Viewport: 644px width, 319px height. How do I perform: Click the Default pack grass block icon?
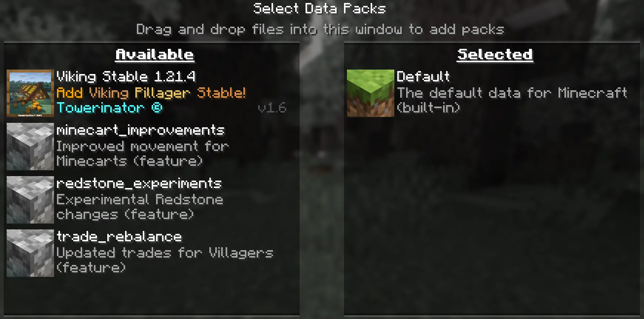pyautogui.click(x=371, y=93)
